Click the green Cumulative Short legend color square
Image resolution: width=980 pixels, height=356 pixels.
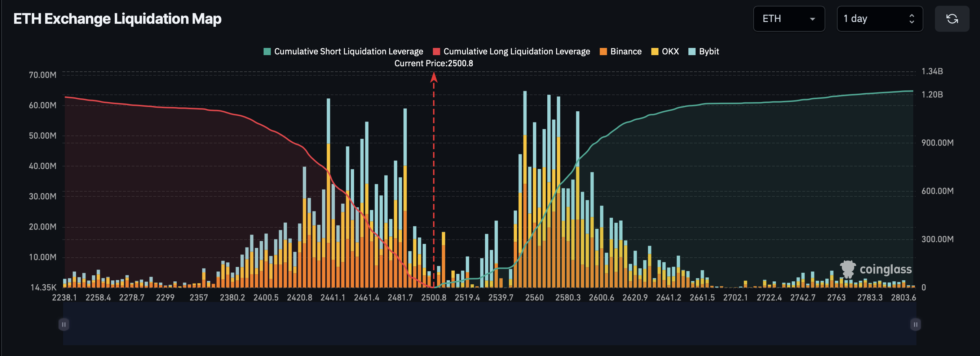click(267, 51)
